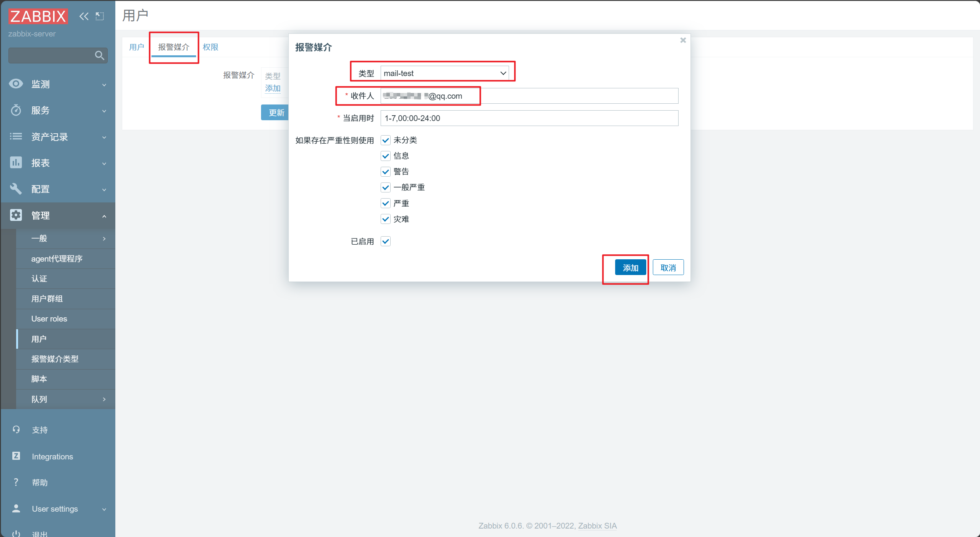Switch to the 权限 tab
Image resolution: width=980 pixels, height=537 pixels.
210,47
